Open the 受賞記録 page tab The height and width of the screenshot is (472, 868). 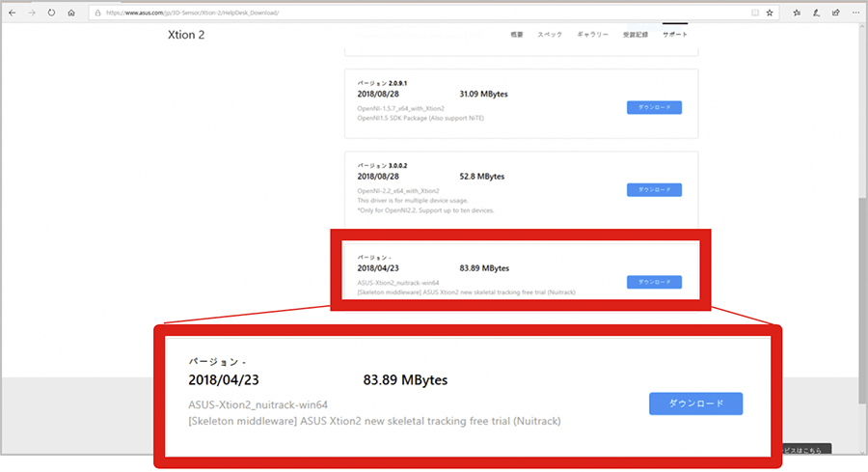pyautogui.click(x=636, y=35)
